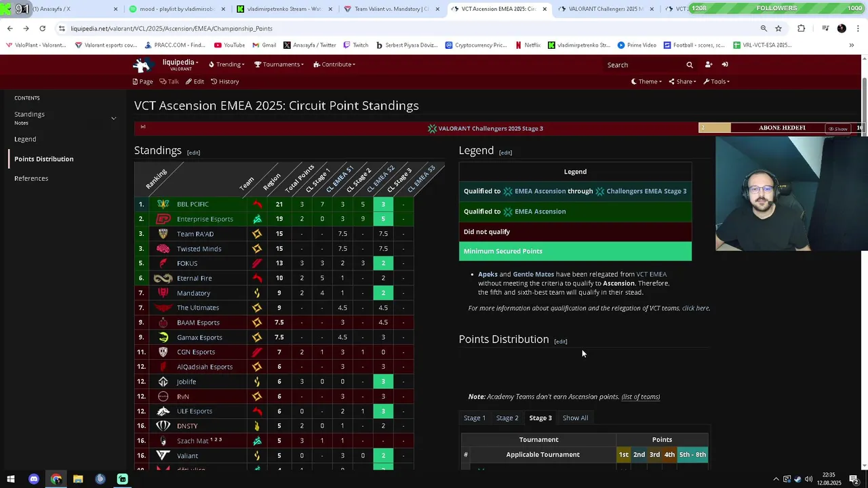The width and height of the screenshot is (868, 488).
Task: Show more bookmarks with the overflow chevron
Action: point(852,45)
